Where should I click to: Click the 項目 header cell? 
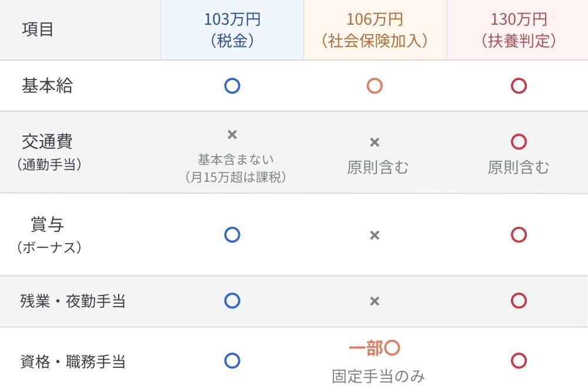coord(38,29)
